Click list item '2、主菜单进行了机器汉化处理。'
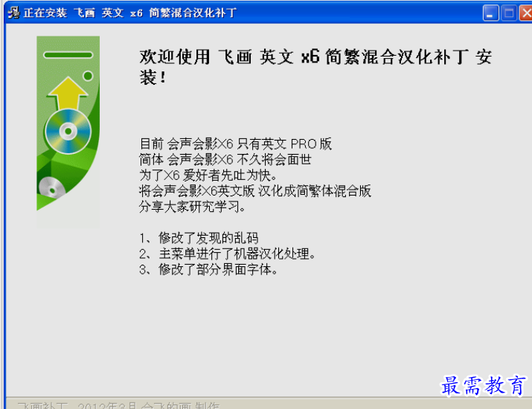The image size is (532, 409). (228, 254)
